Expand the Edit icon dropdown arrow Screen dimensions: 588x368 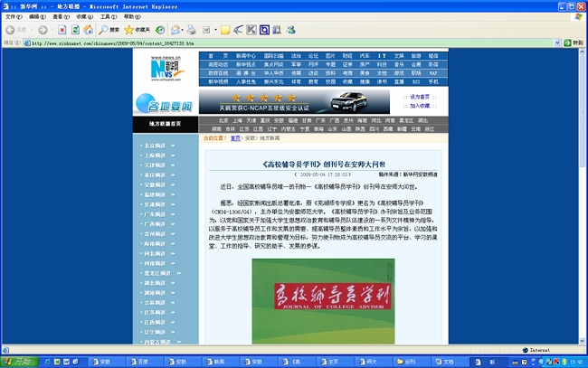pos(215,30)
